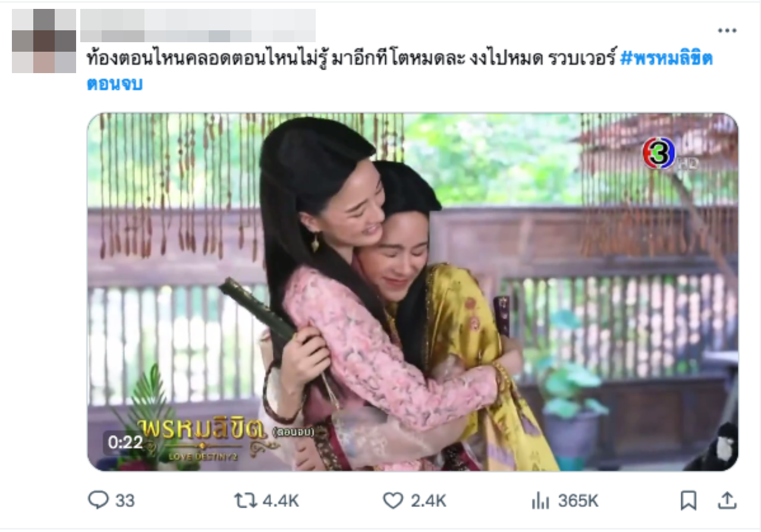Click the reply speech bubble icon

98,500
